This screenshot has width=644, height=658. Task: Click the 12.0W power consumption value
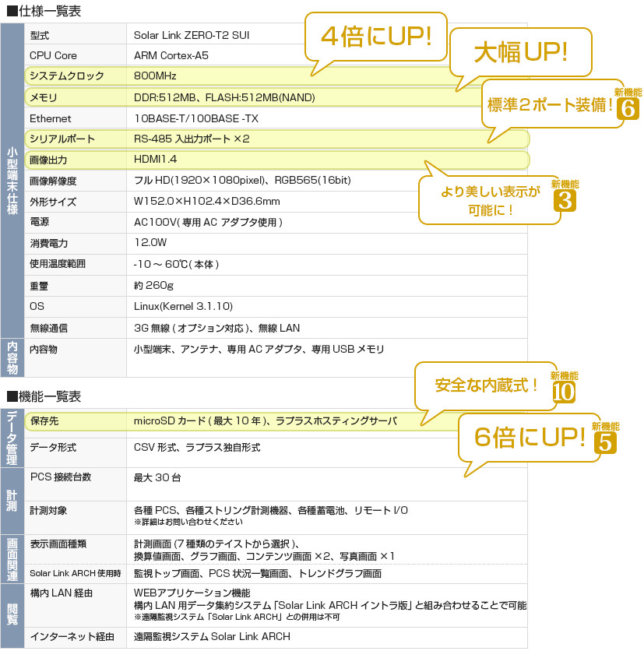150,242
